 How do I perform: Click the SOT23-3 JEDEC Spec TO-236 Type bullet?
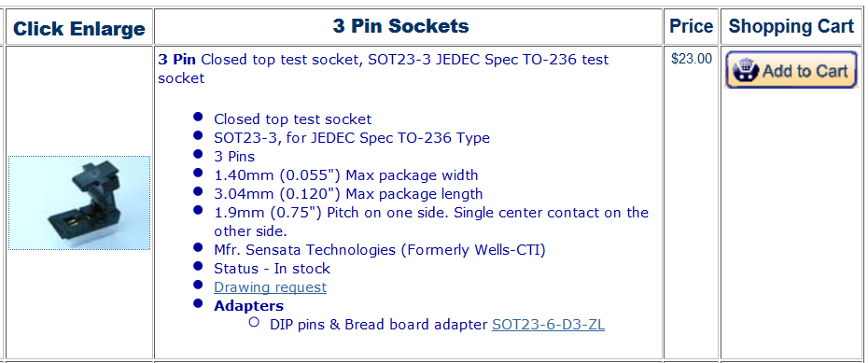coord(352,137)
